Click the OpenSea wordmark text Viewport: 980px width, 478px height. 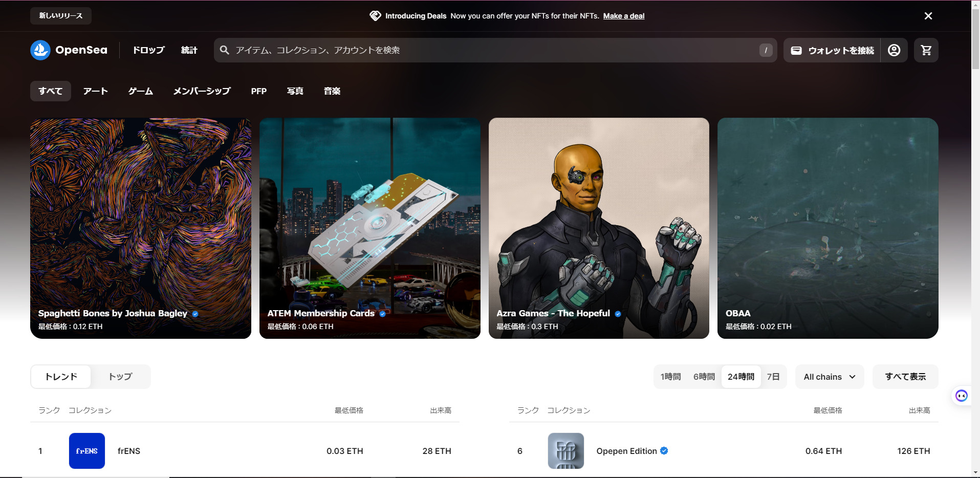point(81,50)
